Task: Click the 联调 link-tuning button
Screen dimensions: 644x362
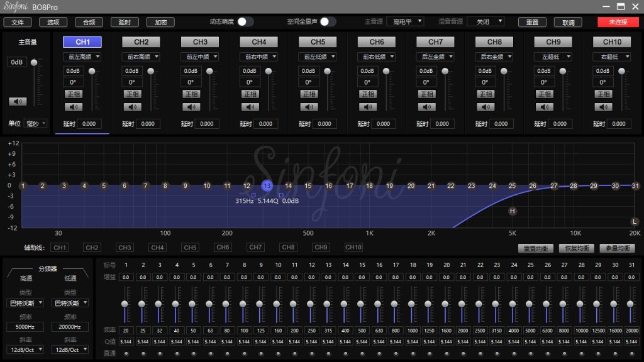Action: point(568,22)
